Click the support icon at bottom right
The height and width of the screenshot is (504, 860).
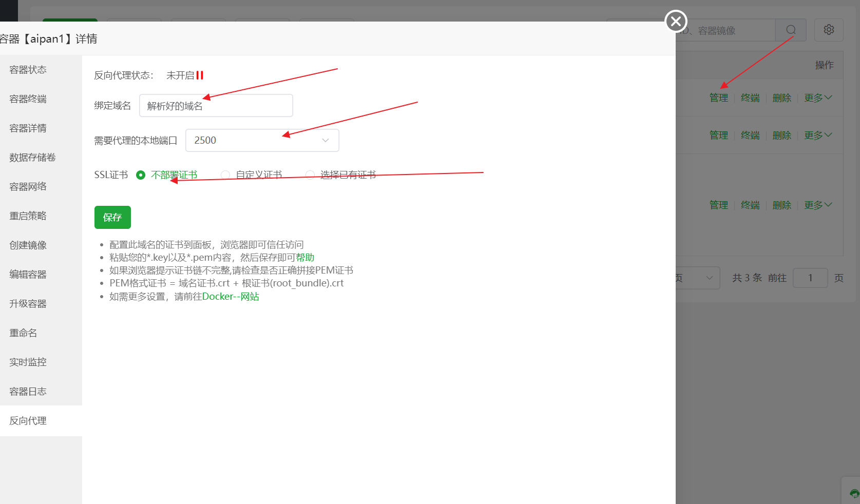pos(854,493)
